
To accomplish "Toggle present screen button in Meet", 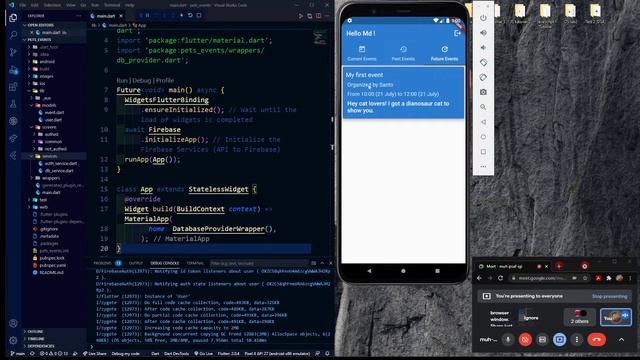I will tap(560, 339).
